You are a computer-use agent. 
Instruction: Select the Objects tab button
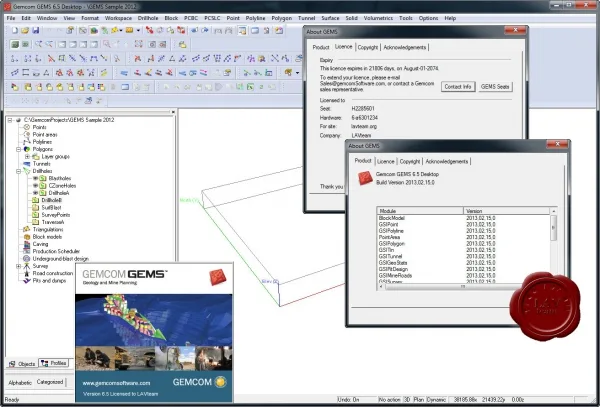pos(22,363)
